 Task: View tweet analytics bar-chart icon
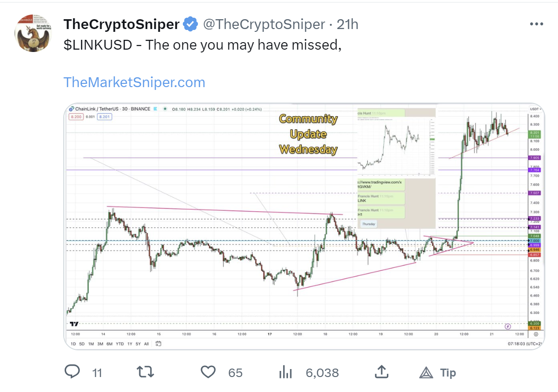tap(286, 372)
